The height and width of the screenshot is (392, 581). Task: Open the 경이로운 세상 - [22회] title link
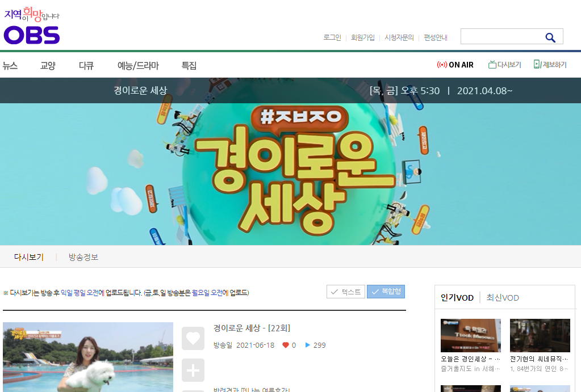click(252, 328)
